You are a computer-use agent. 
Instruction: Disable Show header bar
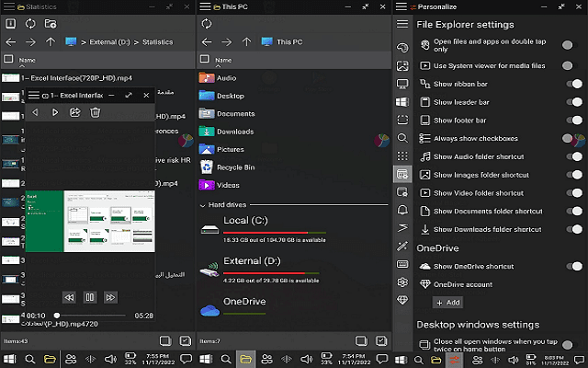[574, 102]
